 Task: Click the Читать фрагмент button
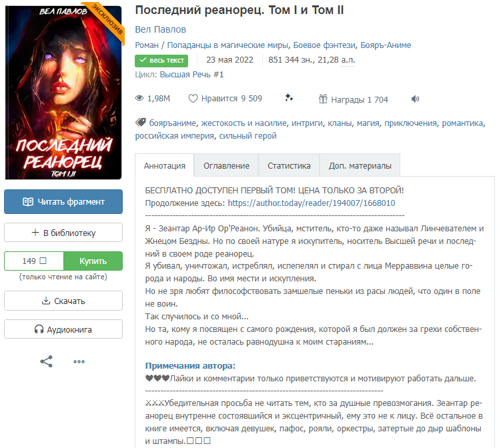(x=63, y=202)
